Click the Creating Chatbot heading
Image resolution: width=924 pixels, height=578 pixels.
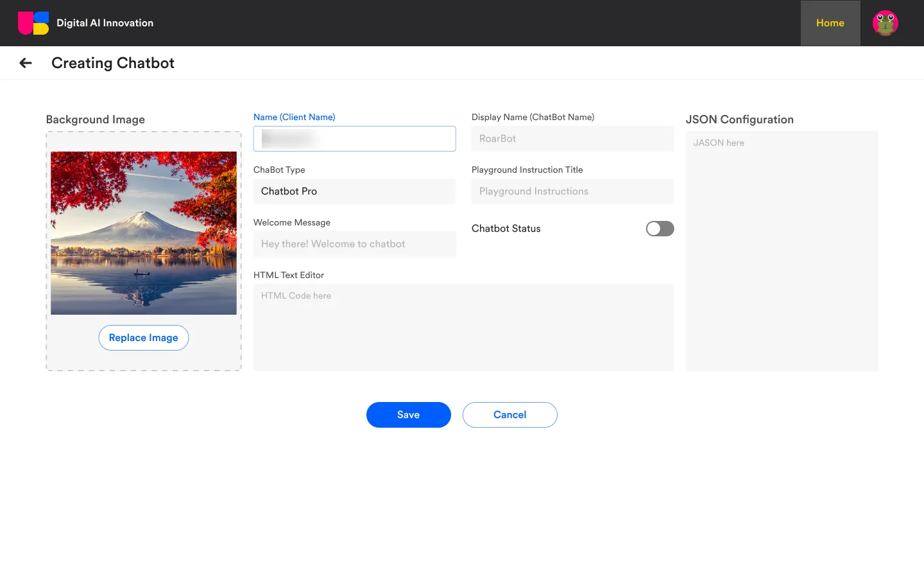[x=113, y=63]
